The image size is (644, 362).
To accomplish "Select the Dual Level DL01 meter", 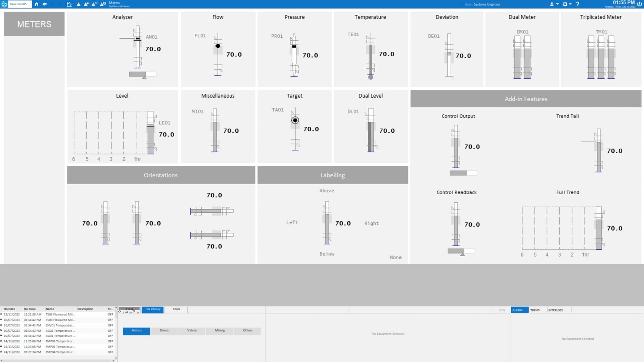I will [x=371, y=130].
